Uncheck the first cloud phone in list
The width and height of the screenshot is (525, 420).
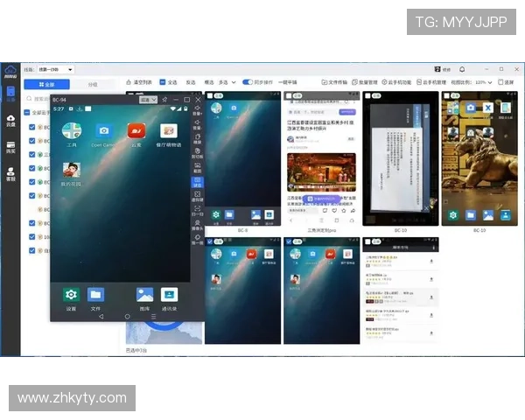click(x=32, y=126)
